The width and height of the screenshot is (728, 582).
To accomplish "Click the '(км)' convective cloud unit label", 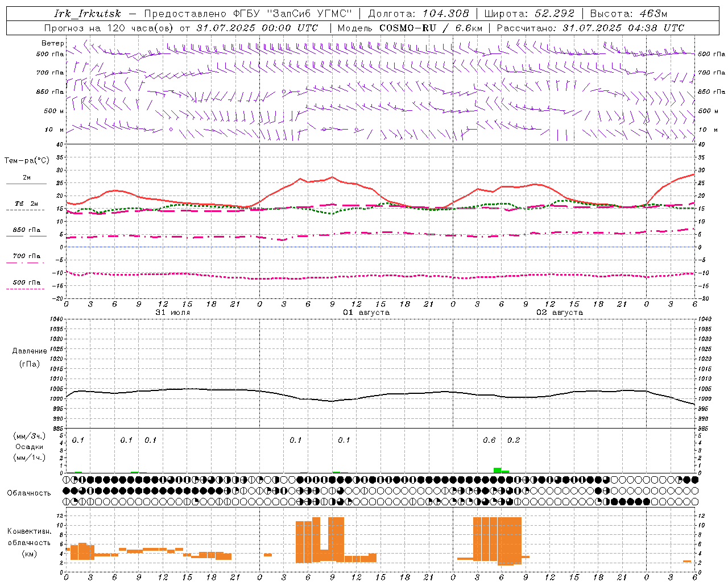I will (30, 554).
